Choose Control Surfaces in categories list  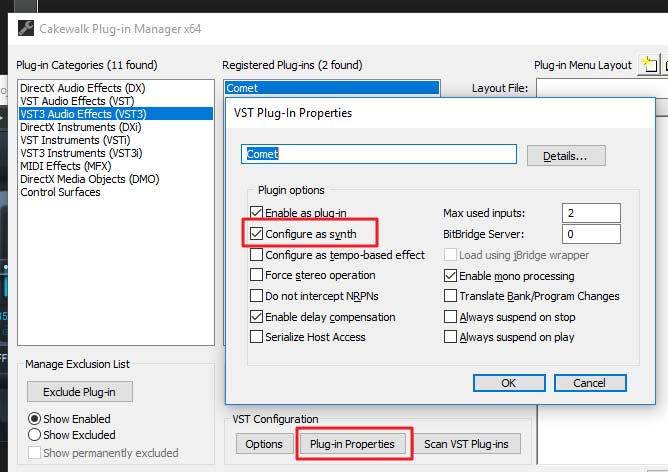60,192
